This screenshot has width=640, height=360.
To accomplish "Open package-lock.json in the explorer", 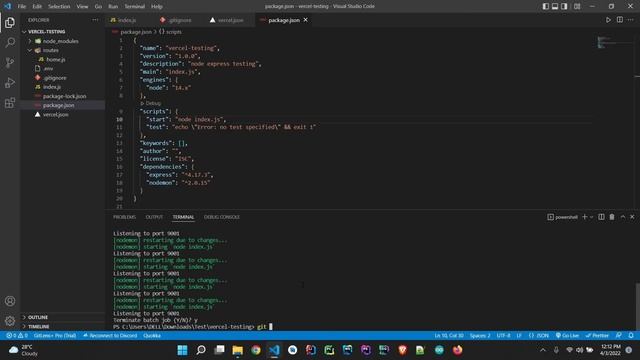I will [62, 96].
